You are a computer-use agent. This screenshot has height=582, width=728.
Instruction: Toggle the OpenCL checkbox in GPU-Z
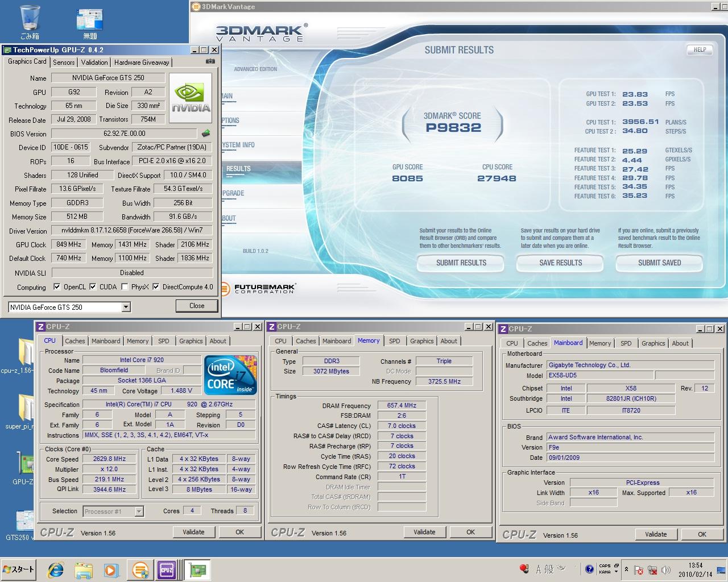(x=57, y=286)
